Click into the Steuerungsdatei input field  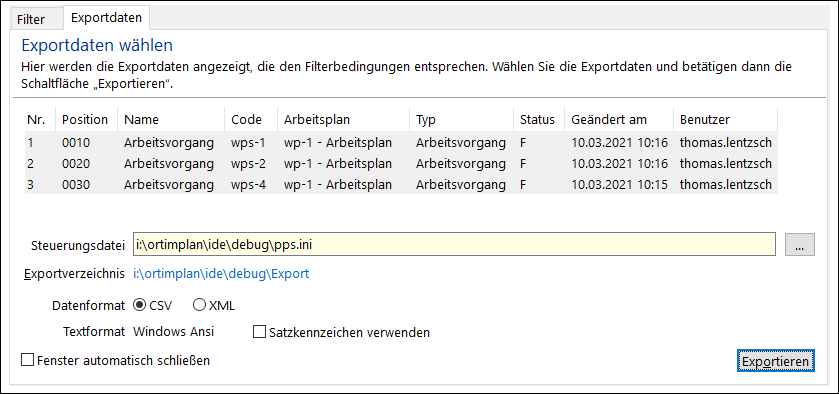[x=454, y=245]
